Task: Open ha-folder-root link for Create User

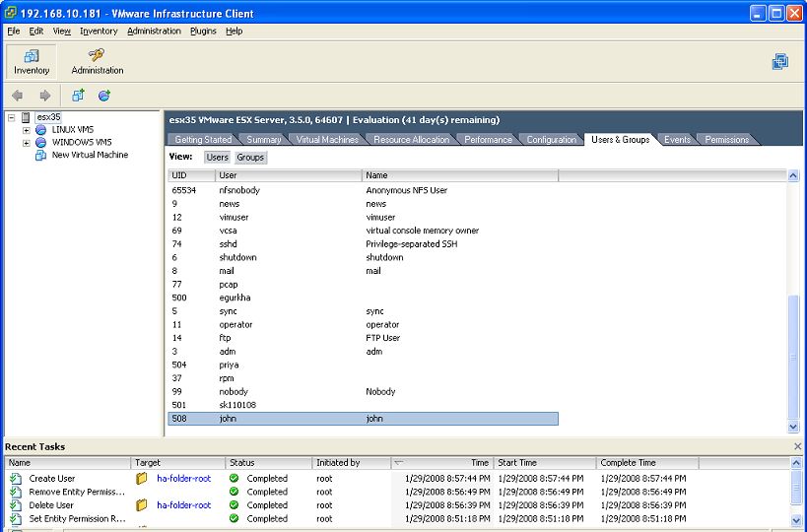Action: pyautogui.click(x=183, y=479)
